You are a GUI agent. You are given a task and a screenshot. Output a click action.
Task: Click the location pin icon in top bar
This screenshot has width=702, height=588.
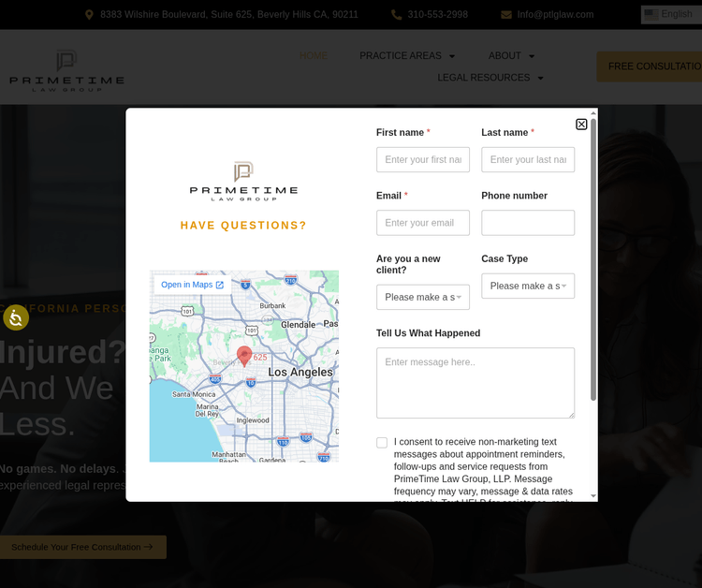click(89, 15)
